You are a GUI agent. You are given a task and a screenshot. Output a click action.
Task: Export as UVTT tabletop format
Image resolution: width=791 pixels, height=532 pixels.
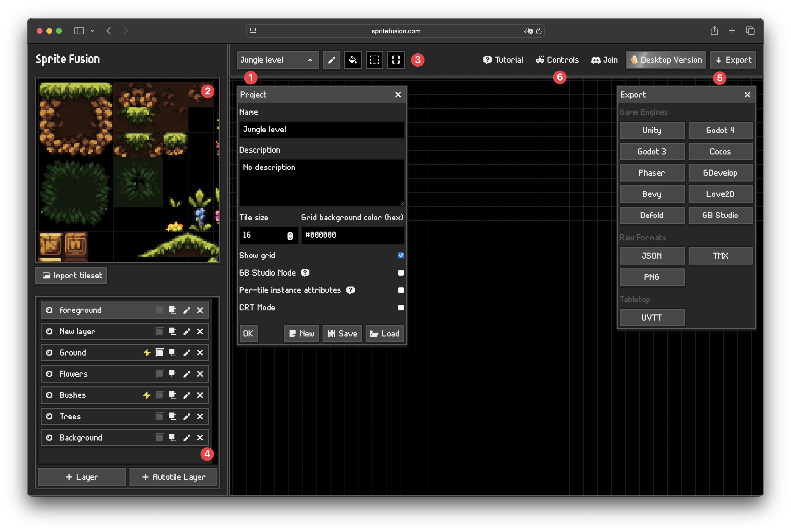[652, 318]
